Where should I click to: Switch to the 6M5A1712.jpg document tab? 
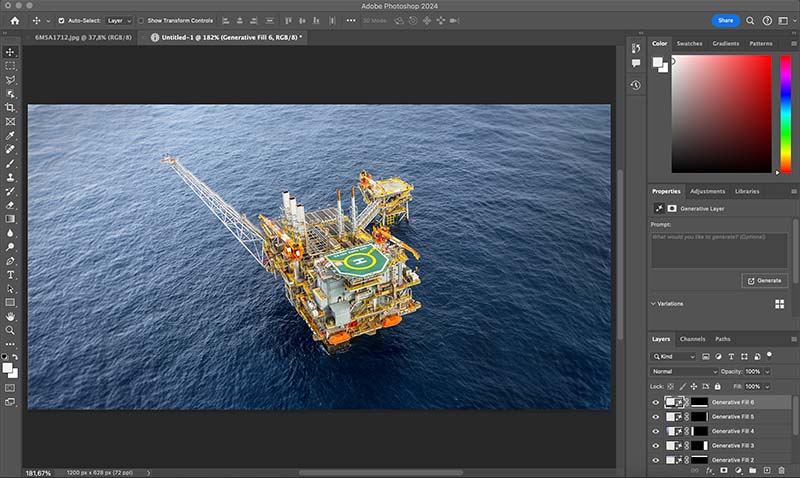tap(78, 37)
